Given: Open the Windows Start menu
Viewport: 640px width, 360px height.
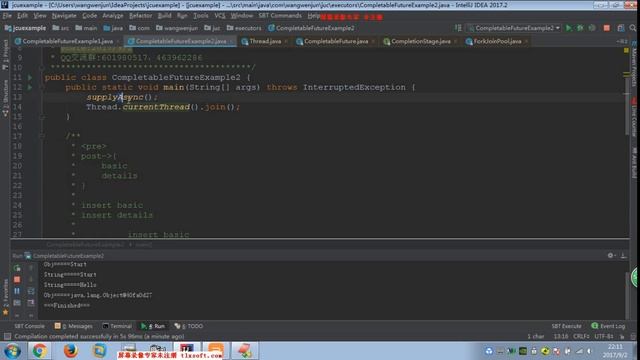Looking at the screenshot, I should pos(12,351).
